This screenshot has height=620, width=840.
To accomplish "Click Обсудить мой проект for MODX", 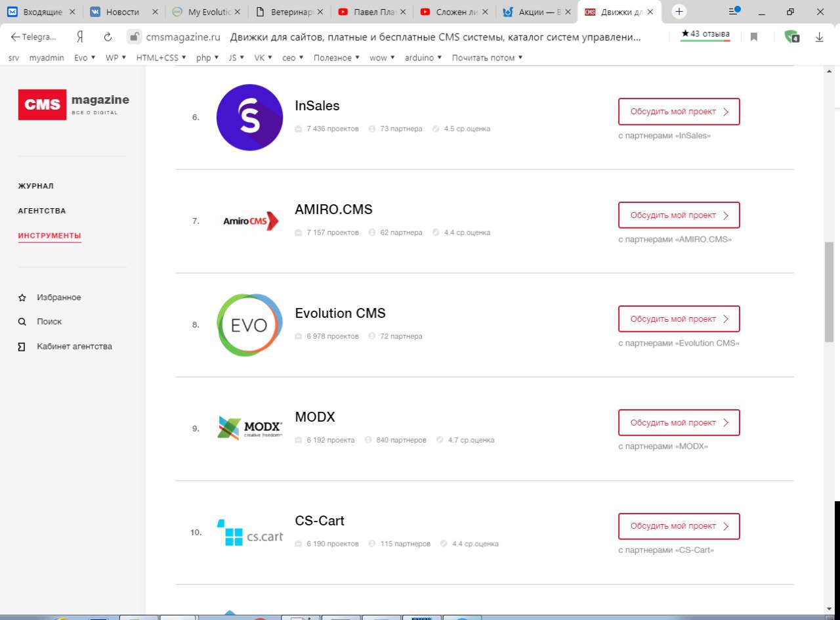I will tap(679, 423).
